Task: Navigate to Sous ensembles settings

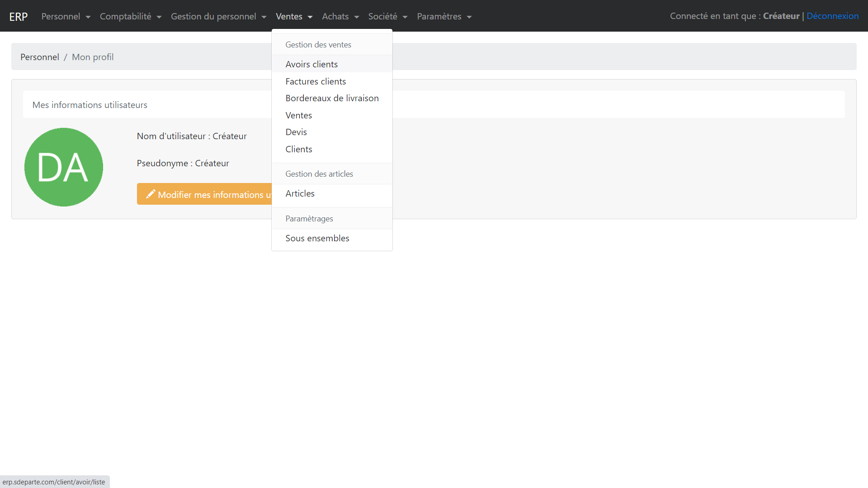Action: pyautogui.click(x=317, y=238)
